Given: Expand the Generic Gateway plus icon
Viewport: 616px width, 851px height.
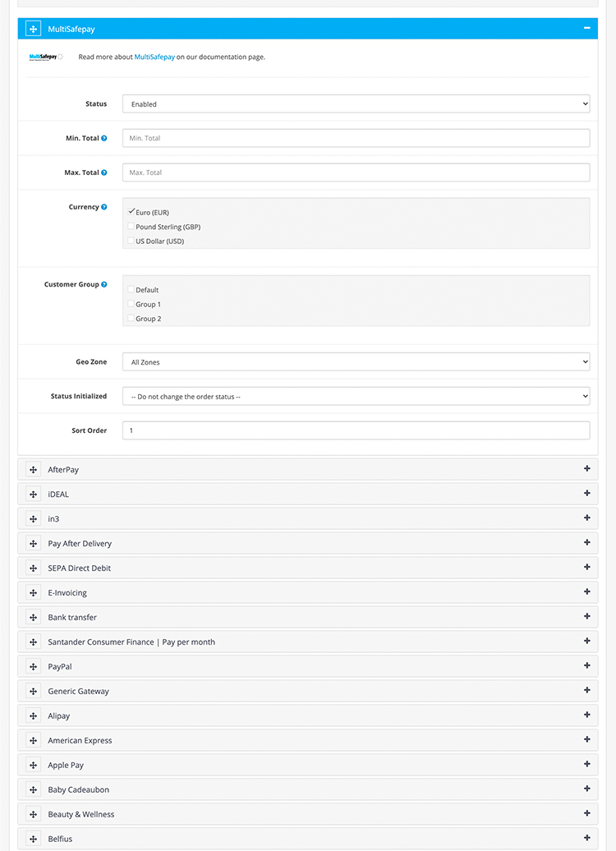Looking at the screenshot, I should coord(586,690).
